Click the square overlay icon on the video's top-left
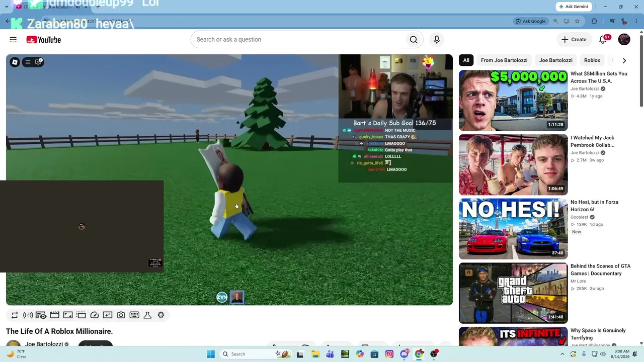This screenshot has height=362, width=644. click(15, 62)
